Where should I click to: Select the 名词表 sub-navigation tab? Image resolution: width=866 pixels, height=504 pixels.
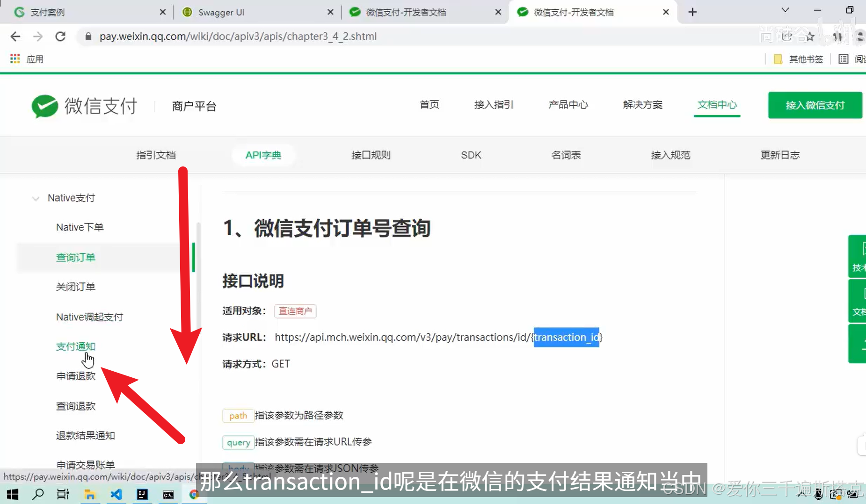point(566,155)
